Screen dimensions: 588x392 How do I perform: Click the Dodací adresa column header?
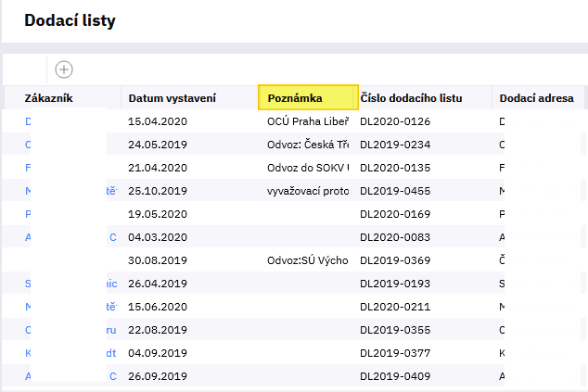[536, 97]
